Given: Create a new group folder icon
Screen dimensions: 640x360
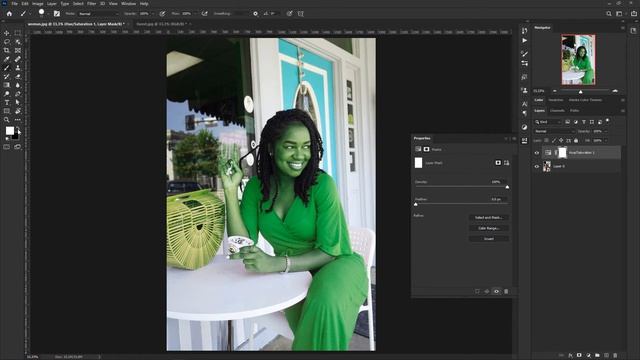Looking at the screenshot, I should (597, 356).
